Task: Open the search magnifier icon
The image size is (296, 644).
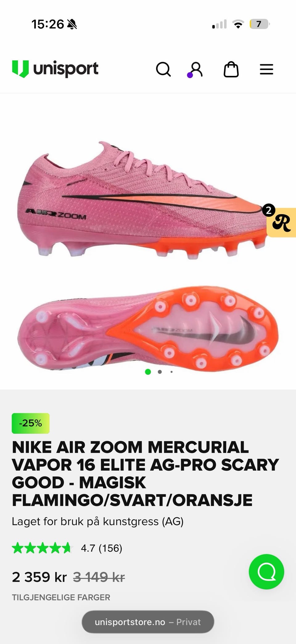Action: tap(163, 69)
